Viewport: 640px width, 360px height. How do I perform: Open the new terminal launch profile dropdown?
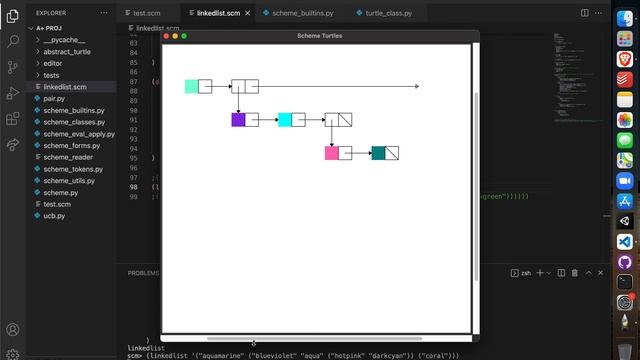549,273
